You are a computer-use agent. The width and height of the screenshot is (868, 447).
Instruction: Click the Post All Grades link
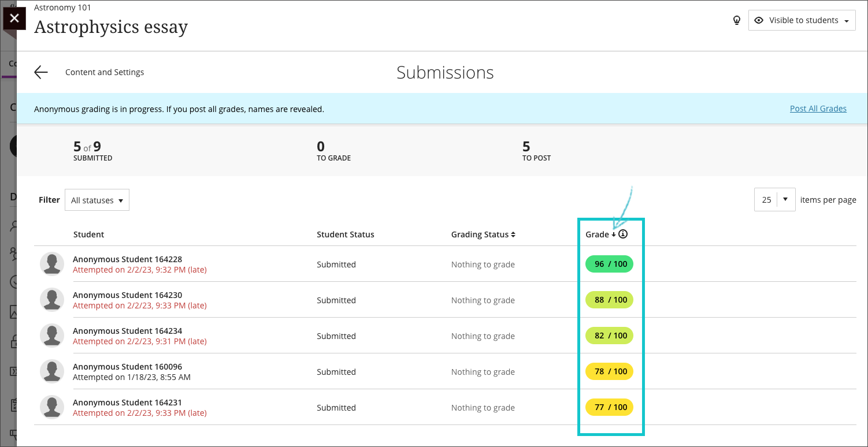coord(818,109)
